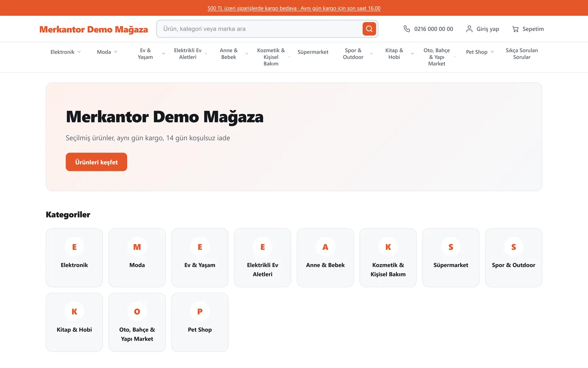This screenshot has height=368, width=588.
Task: Select Anne & Bebek in navigation bar
Action: click(x=229, y=54)
